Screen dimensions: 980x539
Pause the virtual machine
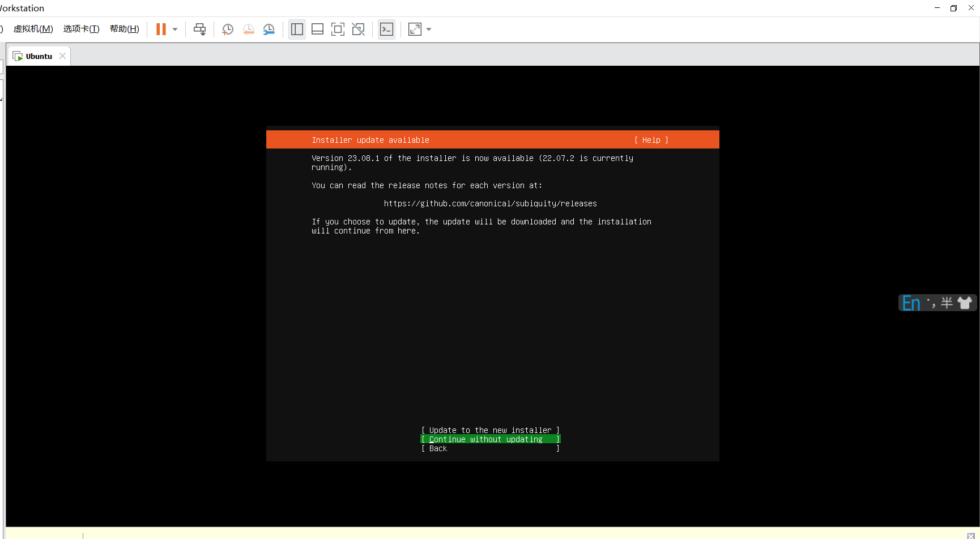[161, 29]
